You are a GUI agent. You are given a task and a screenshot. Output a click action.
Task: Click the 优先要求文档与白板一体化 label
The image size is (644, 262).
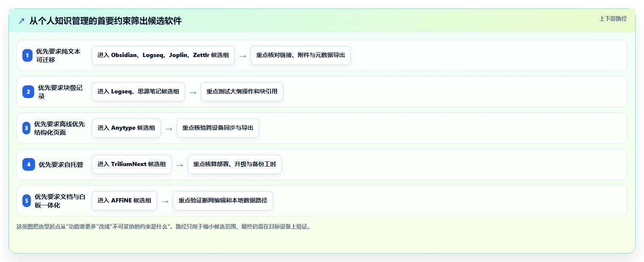(x=60, y=201)
